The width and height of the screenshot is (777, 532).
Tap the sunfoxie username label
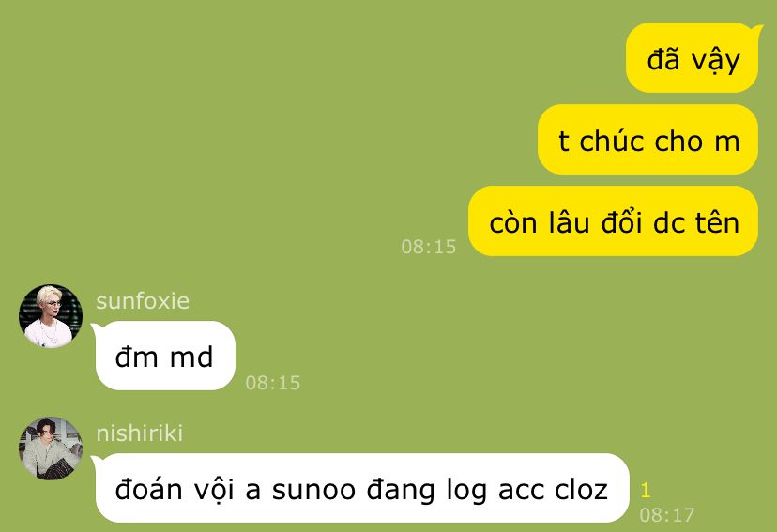pyautogui.click(x=143, y=301)
